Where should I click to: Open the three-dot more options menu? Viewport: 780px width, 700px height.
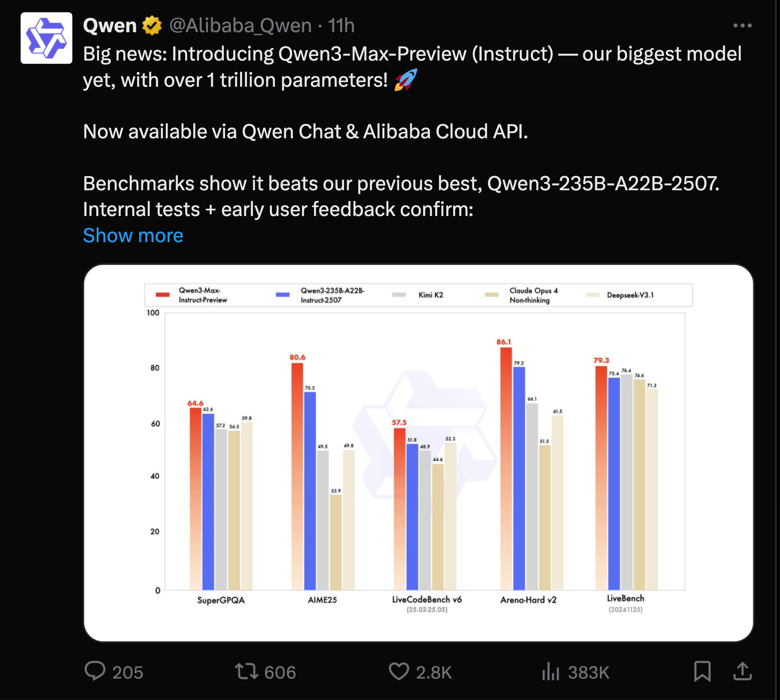pos(742,26)
